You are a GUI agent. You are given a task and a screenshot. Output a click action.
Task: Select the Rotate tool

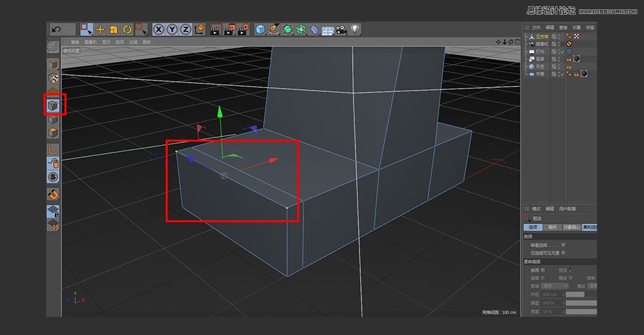(x=127, y=30)
